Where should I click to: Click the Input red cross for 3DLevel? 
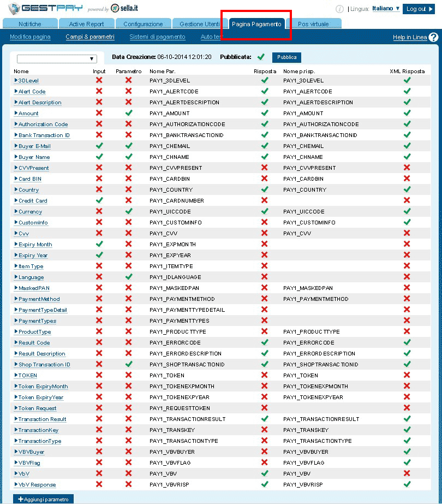99,80
